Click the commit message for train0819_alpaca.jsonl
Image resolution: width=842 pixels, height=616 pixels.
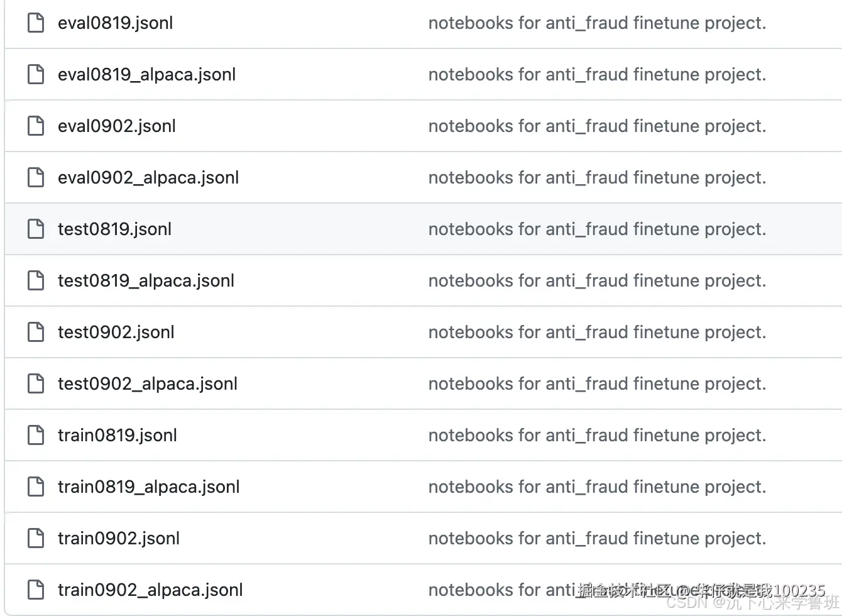pyautogui.click(x=597, y=487)
